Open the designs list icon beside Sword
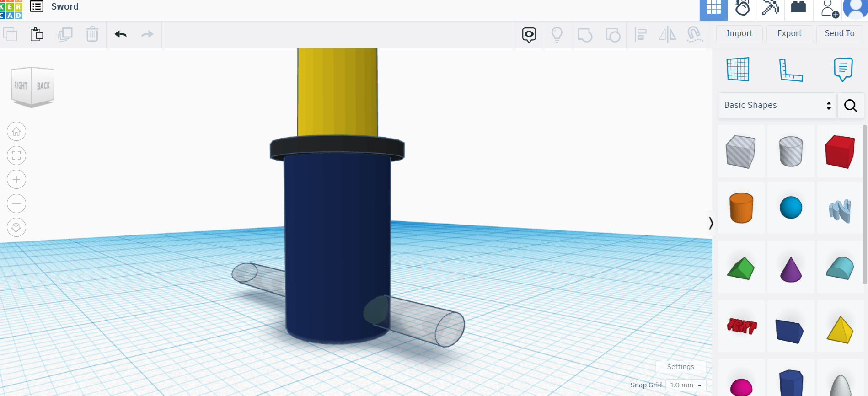 point(37,6)
